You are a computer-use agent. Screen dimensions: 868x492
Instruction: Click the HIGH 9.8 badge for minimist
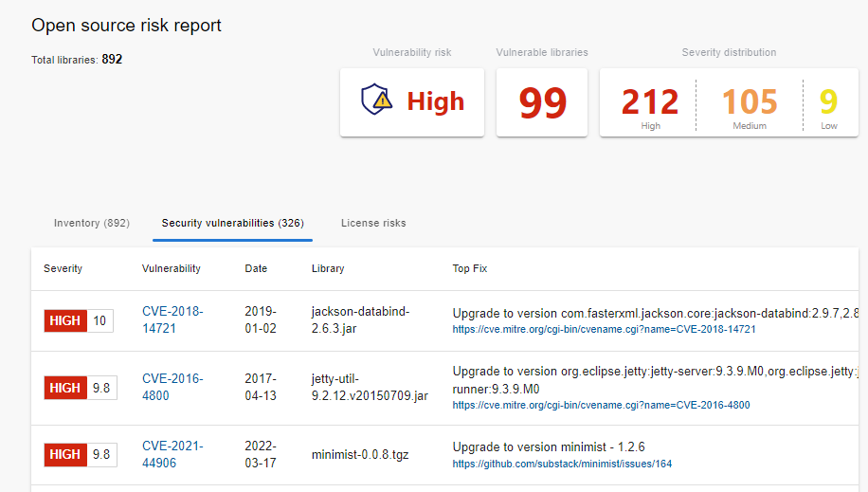pyautogui.click(x=81, y=454)
